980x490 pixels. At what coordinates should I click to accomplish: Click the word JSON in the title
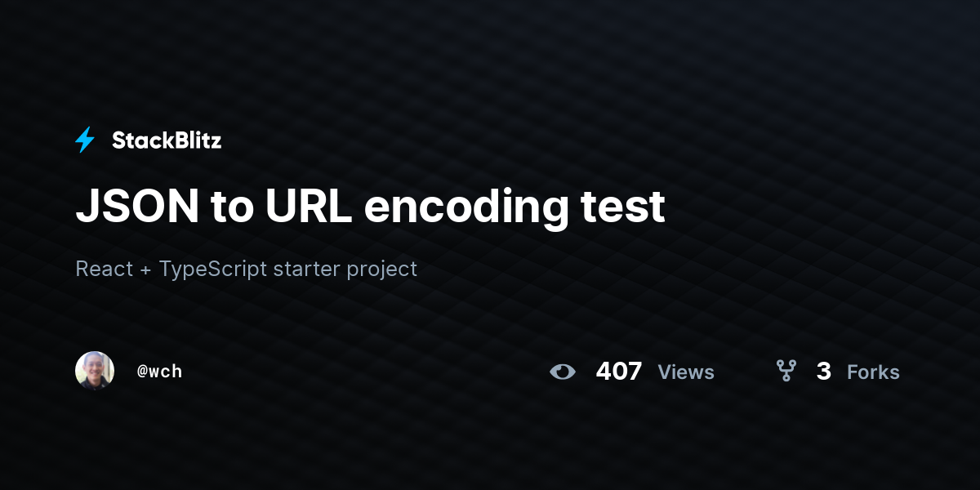(137, 207)
